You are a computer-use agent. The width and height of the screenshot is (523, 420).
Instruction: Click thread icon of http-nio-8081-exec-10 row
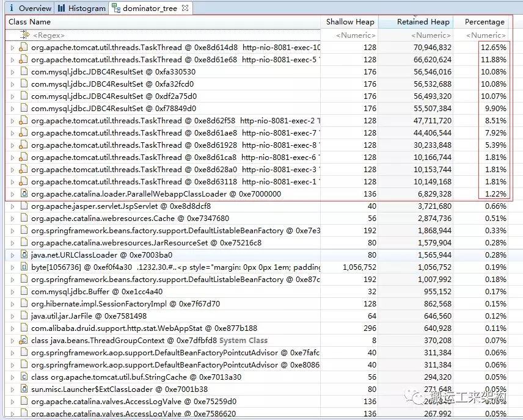click(23, 48)
